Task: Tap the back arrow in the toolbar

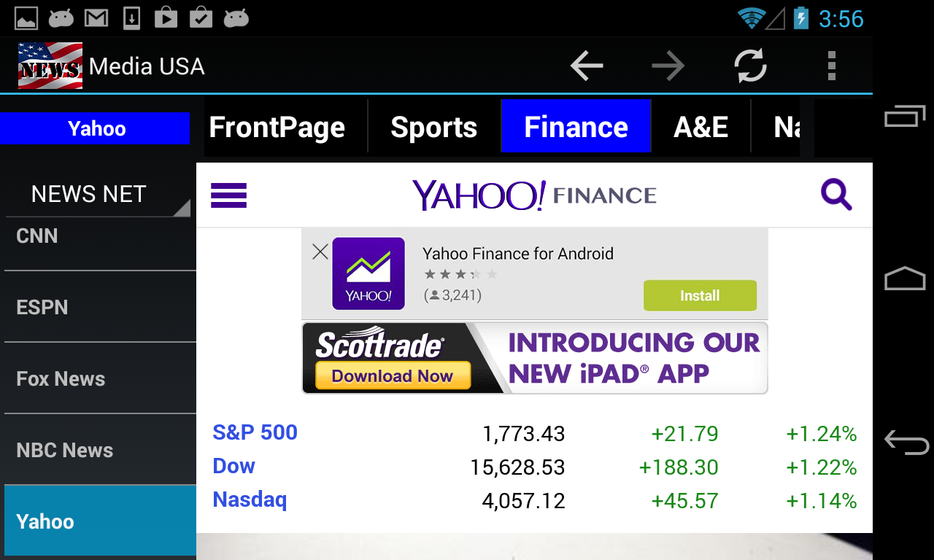Action: [587, 66]
